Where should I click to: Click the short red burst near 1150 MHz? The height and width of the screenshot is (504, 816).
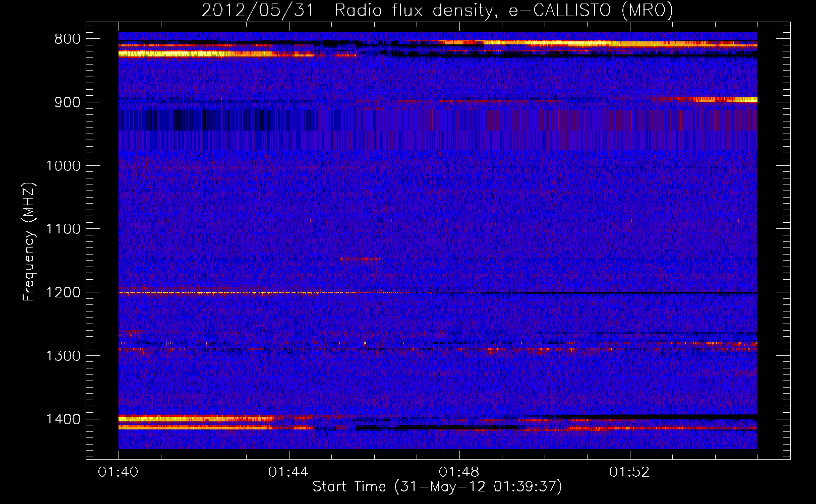pyautogui.click(x=360, y=259)
